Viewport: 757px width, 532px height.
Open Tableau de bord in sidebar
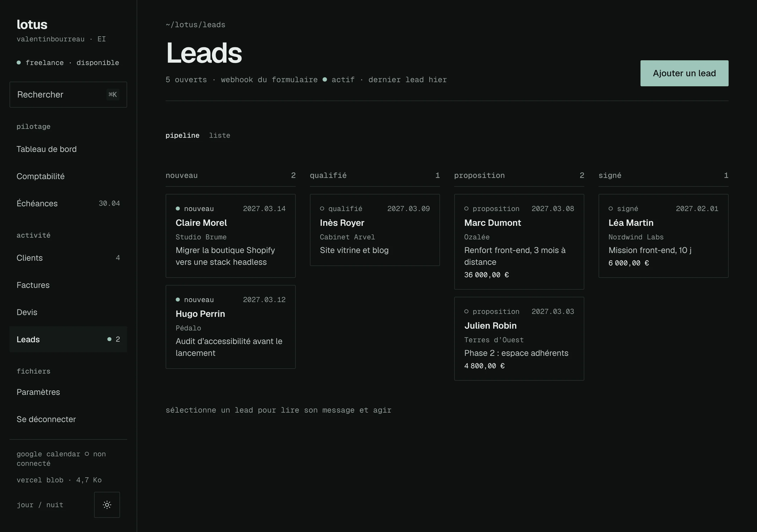[68, 149]
